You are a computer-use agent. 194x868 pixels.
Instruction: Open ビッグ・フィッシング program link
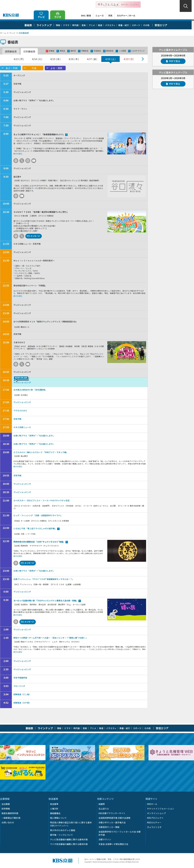click(x=37, y=516)
